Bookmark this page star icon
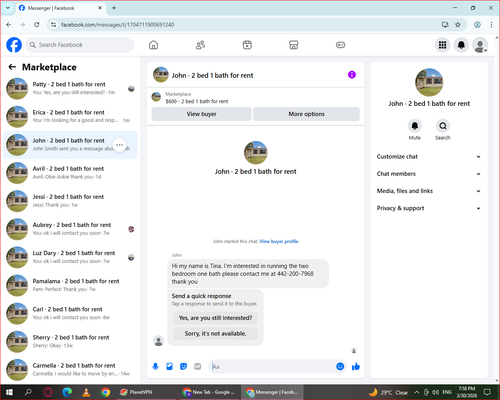Viewport: 500px width, 400px height. (x=458, y=25)
